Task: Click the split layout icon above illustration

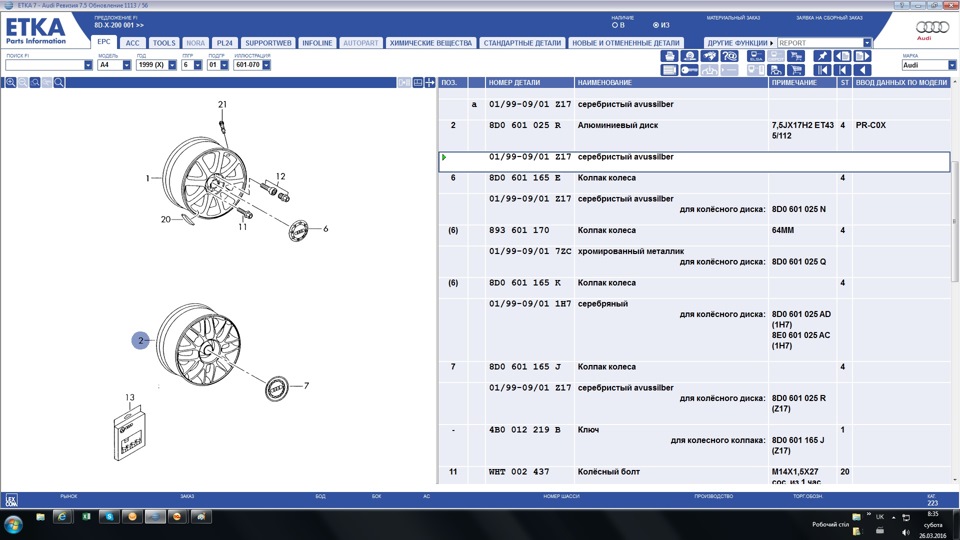Action: click(418, 82)
